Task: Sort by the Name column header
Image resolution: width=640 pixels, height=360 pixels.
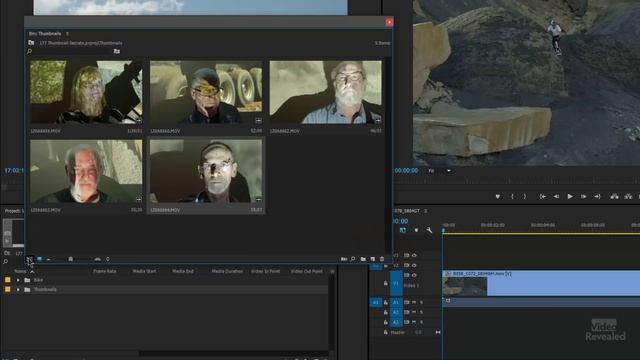Action: tap(20, 271)
